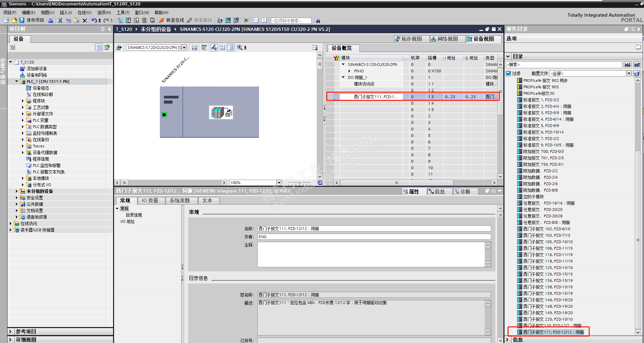Click the search in project binoculars icon
Image resolution: width=644 pixels, height=343 pixels.
point(317,20)
